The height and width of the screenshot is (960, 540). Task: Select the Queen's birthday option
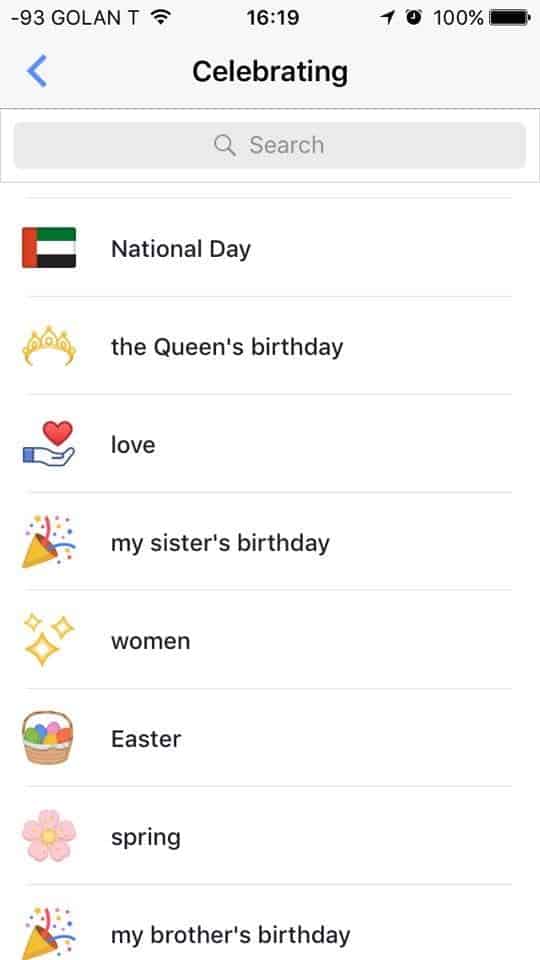pyautogui.click(x=270, y=346)
